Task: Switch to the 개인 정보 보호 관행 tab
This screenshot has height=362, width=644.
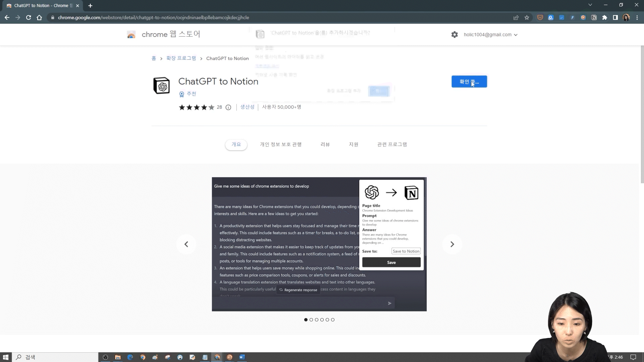Action: pyautogui.click(x=281, y=144)
